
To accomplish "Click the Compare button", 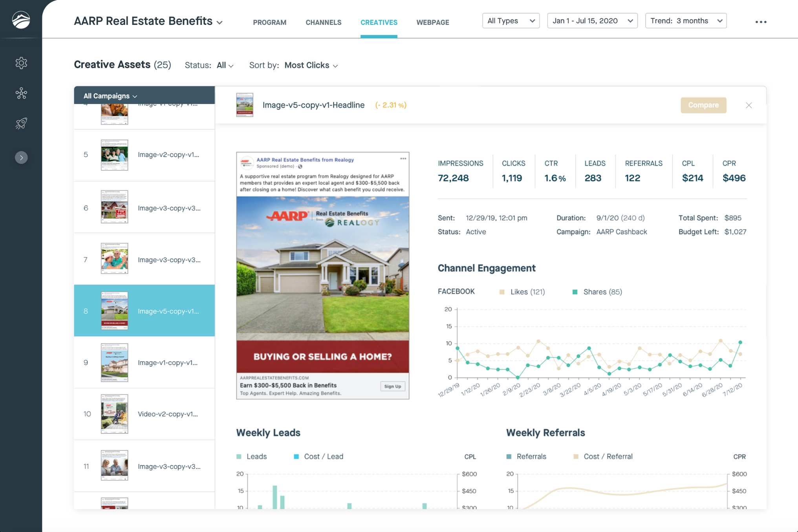I will (x=703, y=105).
